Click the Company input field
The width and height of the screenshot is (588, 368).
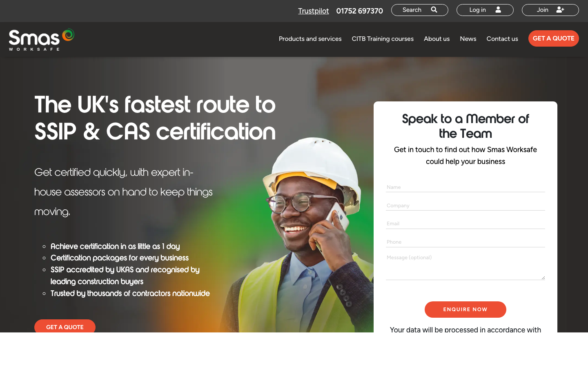pyautogui.click(x=465, y=205)
